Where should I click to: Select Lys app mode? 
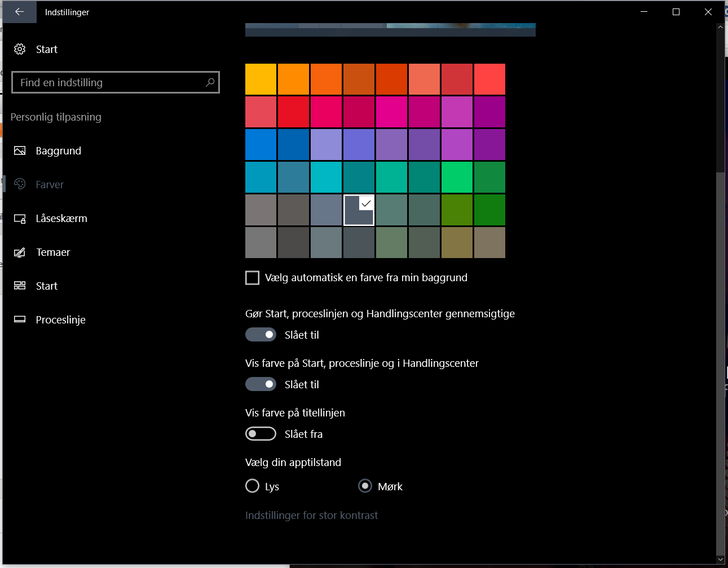click(x=253, y=486)
